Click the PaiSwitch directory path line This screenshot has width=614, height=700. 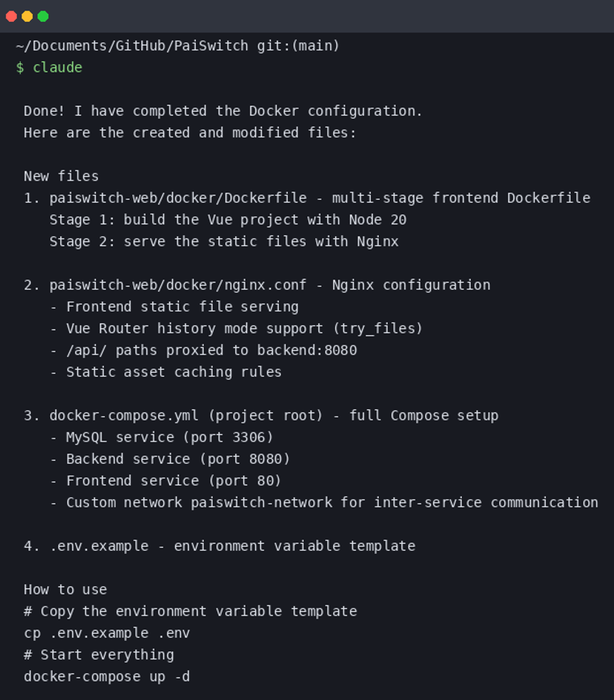(177, 45)
